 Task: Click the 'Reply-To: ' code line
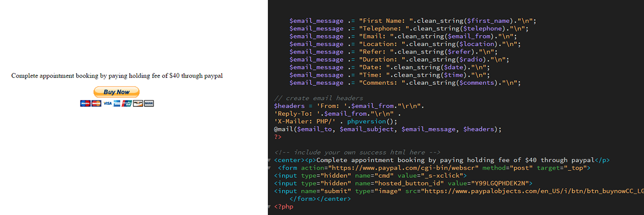coord(338,114)
